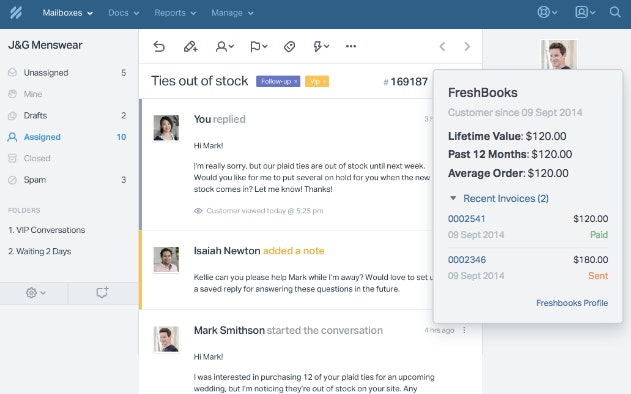Start new conversation icon
Image resolution: width=631 pixels, height=394 pixels.
(x=102, y=292)
